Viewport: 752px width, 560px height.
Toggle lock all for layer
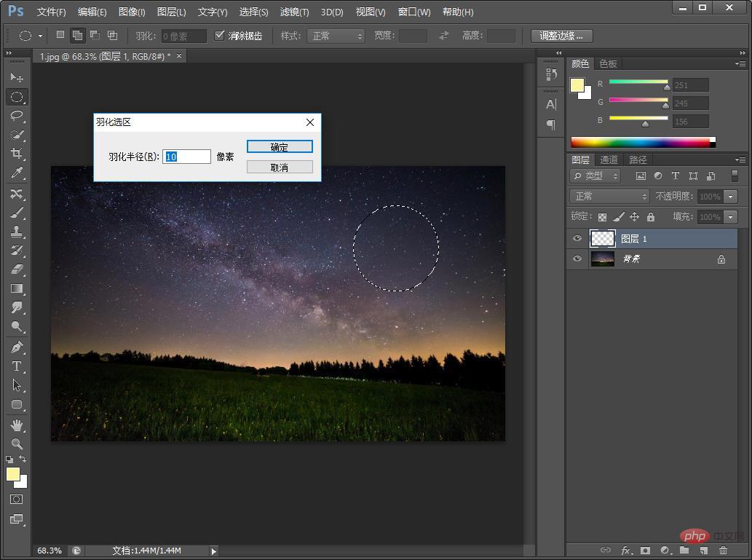point(651,217)
